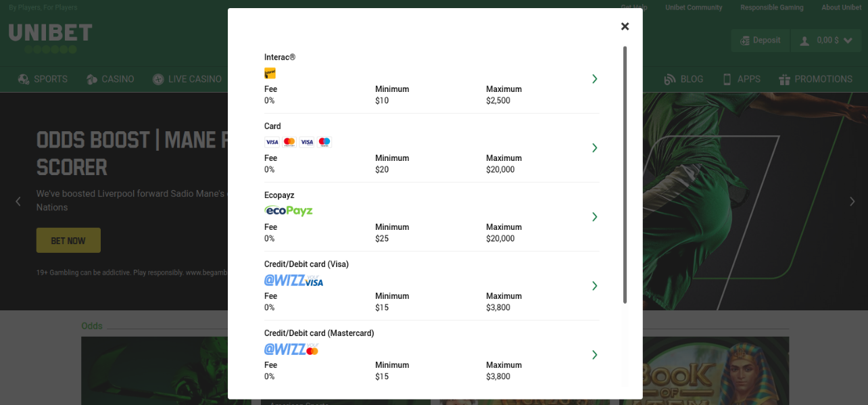Click the $2,500 maximum for Interac
The width and height of the screenshot is (868, 405).
point(498,101)
